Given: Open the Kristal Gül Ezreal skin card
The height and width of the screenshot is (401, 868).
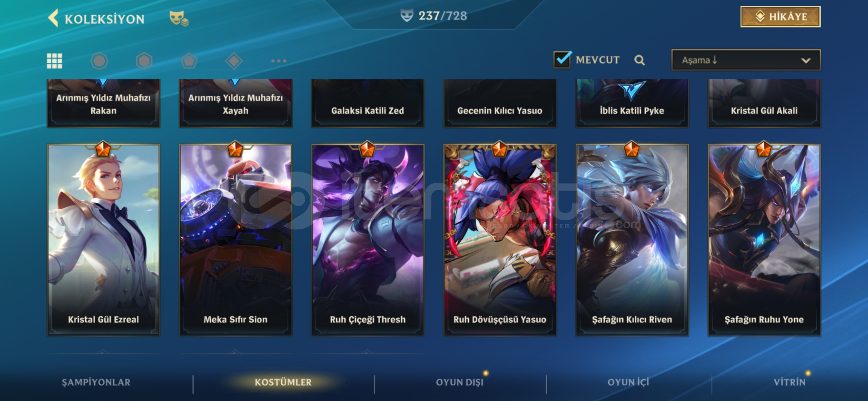Looking at the screenshot, I should click(x=103, y=240).
